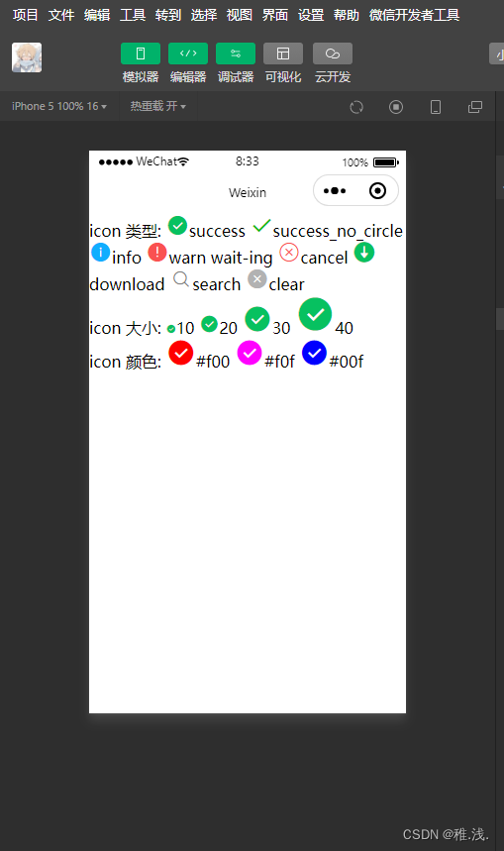Open the 帮助 menu
Viewport: 504px width, 851px height.
(347, 15)
